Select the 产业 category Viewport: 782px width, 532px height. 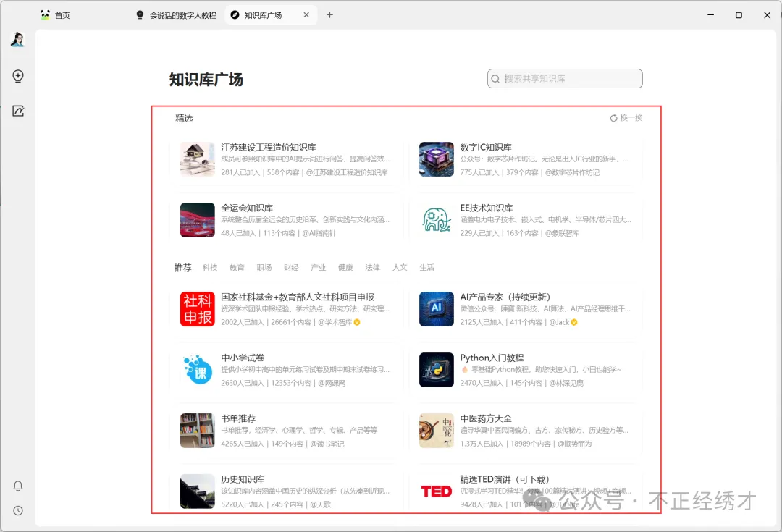pyautogui.click(x=318, y=268)
